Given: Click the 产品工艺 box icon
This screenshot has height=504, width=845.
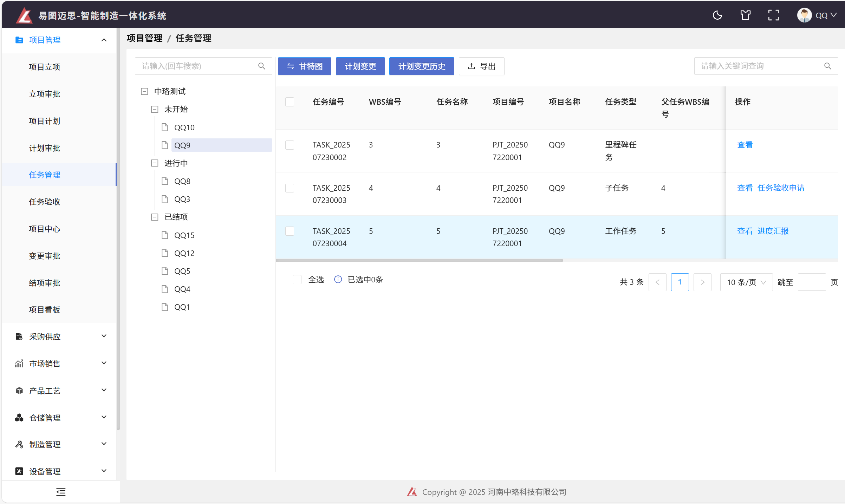Looking at the screenshot, I should click(19, 391).
